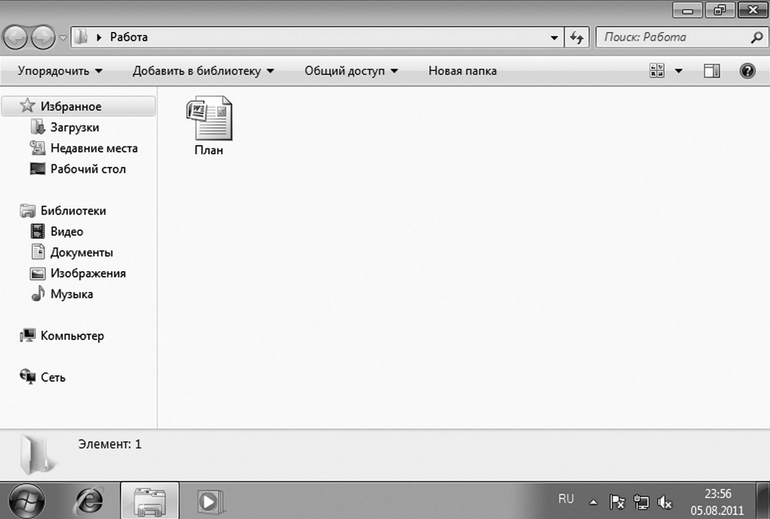Create a Новая папка

click(x=462, y=71)
